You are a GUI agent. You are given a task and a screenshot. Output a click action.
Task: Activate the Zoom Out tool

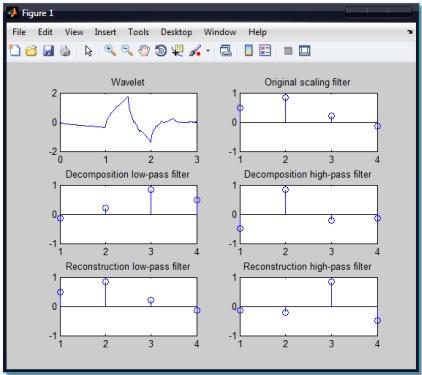127,51
